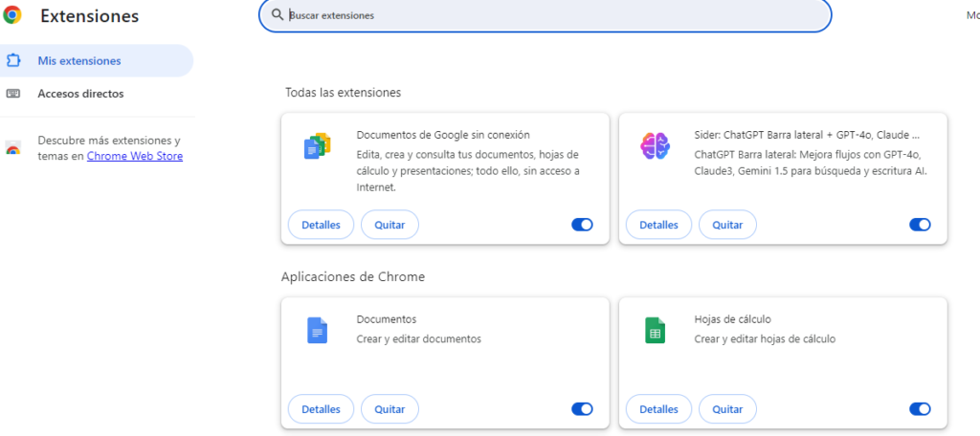Click the blue Documentos app icon

[317, 330]
